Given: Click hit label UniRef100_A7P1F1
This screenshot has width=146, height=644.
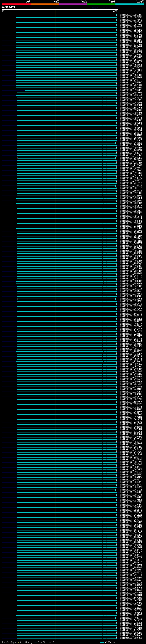Looking at the screenshot, I should point(131,70).
